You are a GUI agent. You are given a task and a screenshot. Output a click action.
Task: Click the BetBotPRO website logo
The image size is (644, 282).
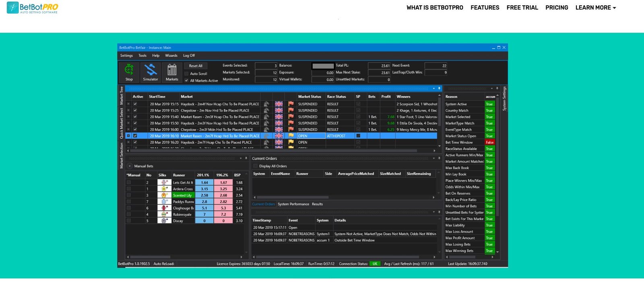pyautogui.click(x=33, y=8)
